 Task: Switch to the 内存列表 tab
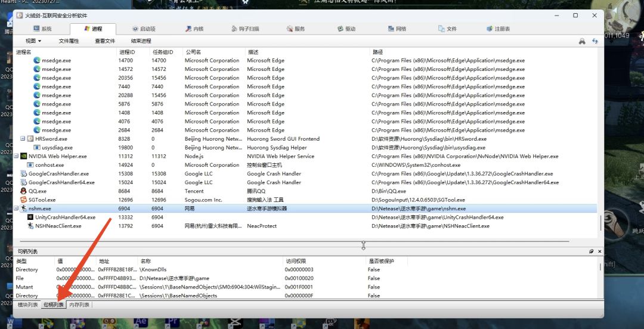pos(79,305)
